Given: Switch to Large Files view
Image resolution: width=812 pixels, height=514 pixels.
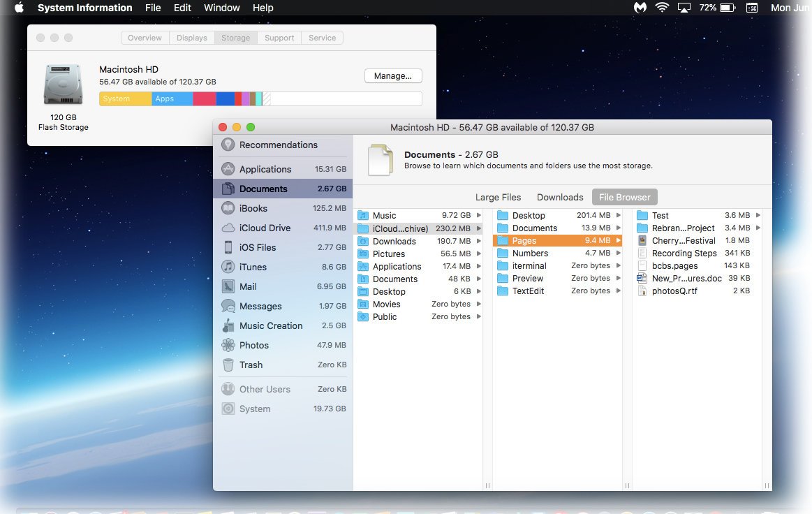Looking at the screenshot, I should [x=498, y=197].
